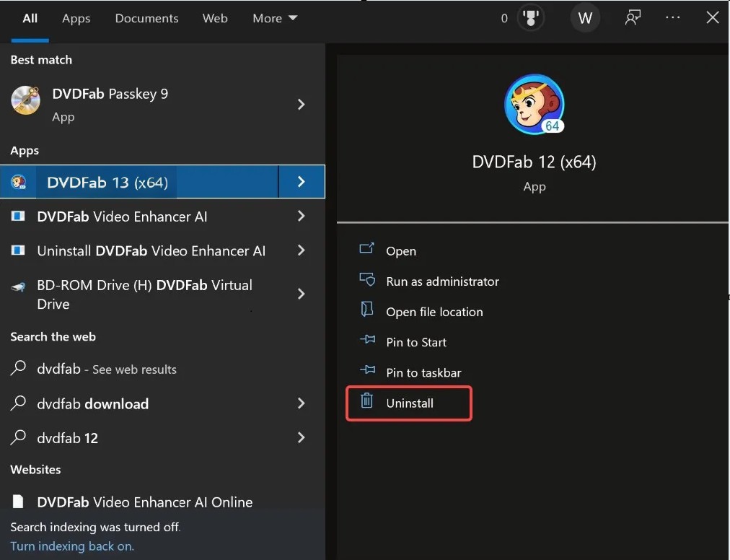Expand options for dvdfab download suggestion
This screenshot has height=560, width=730.
(302, 403)
